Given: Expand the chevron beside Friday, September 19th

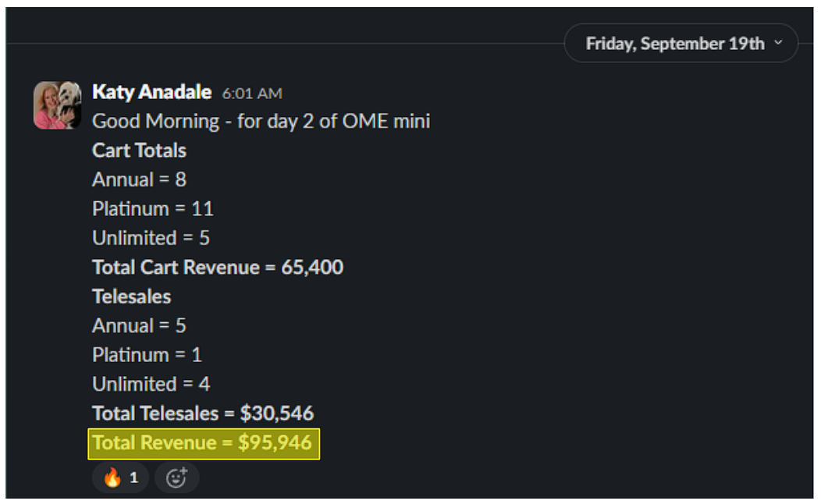Looking at the screenshot, I should 778,44.
